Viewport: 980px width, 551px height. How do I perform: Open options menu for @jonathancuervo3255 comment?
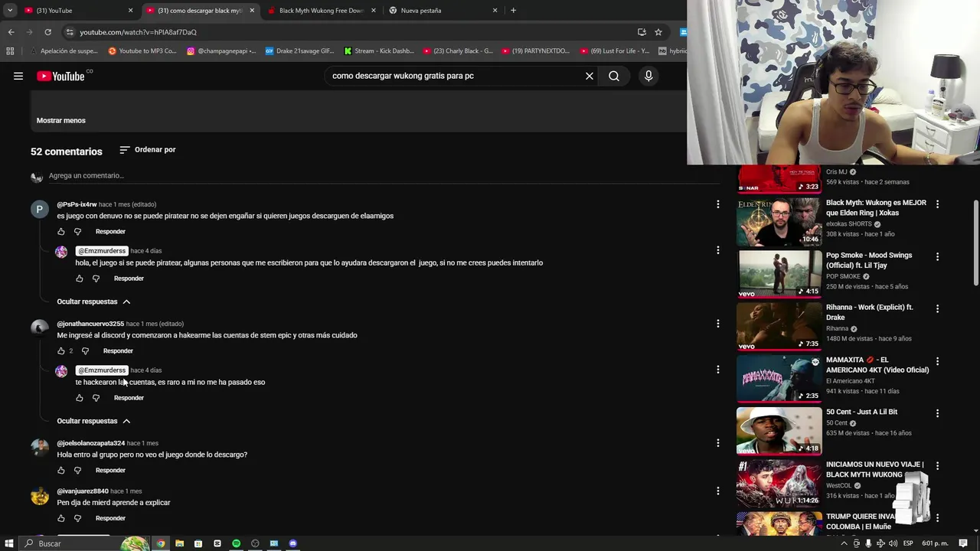pyautogui.click(x=717, y=324)
